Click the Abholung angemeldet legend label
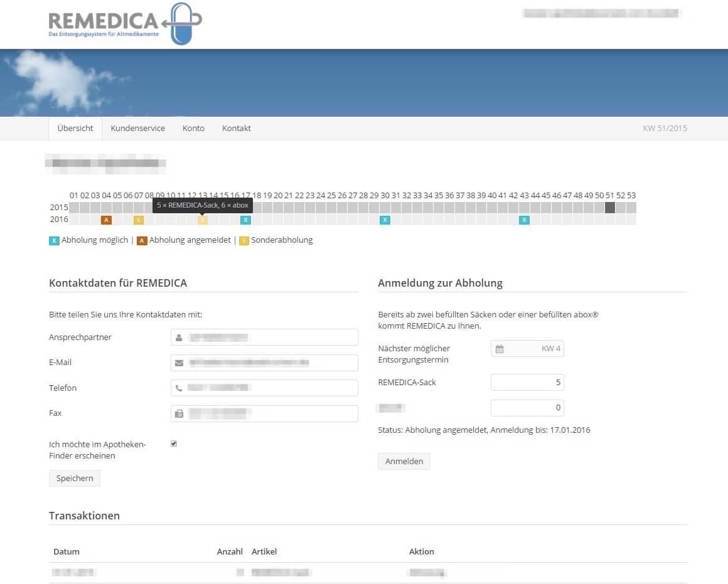 point(190,240)
